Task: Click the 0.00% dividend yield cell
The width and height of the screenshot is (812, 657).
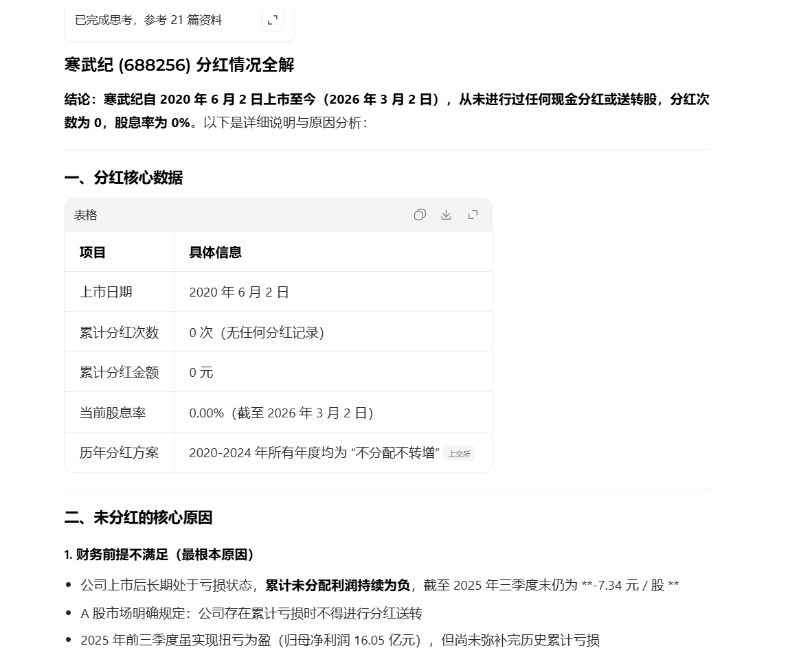Action: coord(281,413)
